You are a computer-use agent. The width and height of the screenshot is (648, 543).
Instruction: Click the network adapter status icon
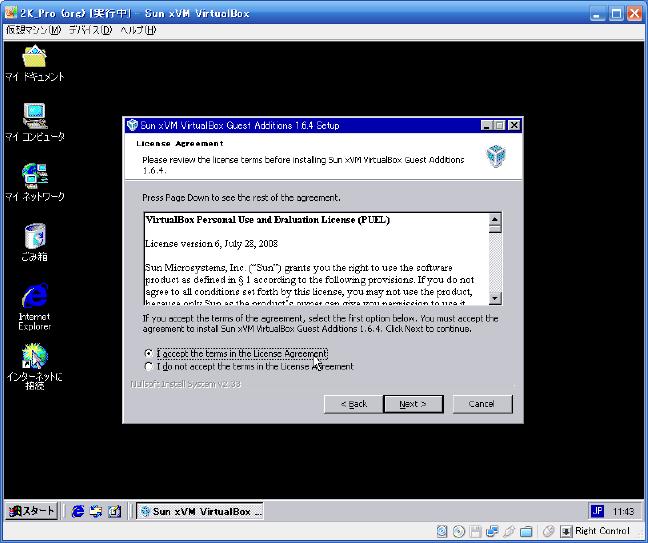point(492,531)
